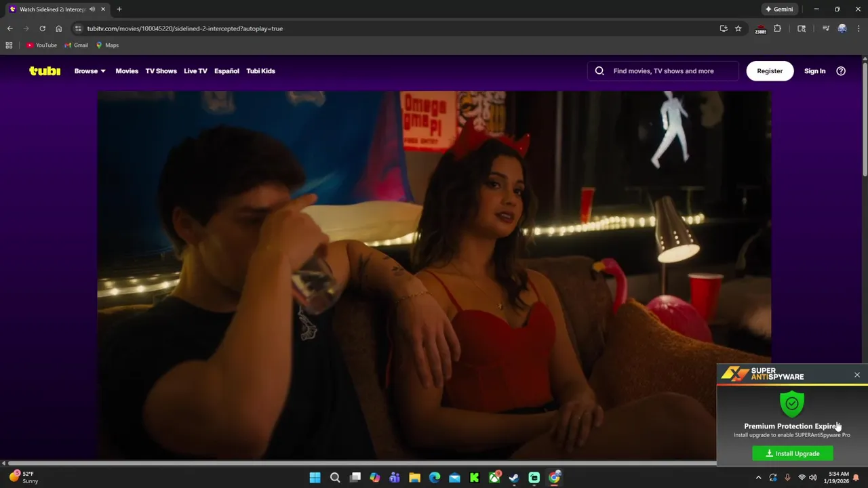Screen dimensions: 868x488
Task: Click microphone icon in system tray
Action: tap(787, 478)
